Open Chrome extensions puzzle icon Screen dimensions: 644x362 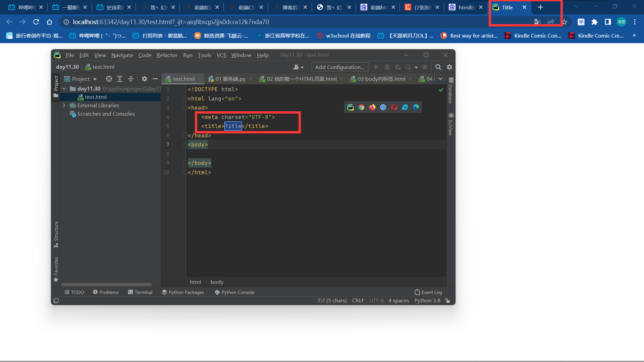point(594,22)
